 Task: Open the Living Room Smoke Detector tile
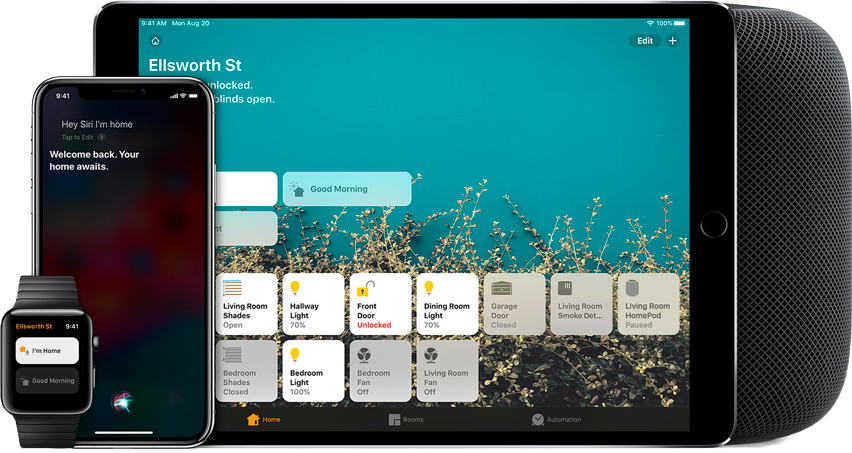click(x=581, y=304)
